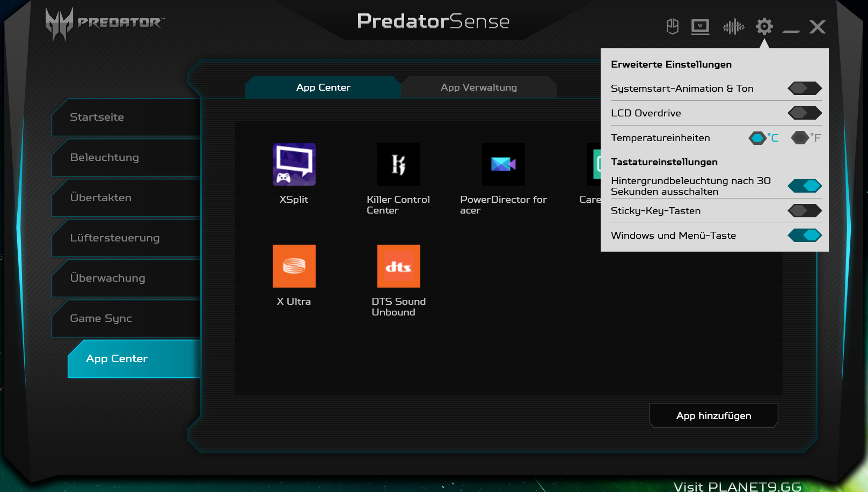Viewport: 868px width, 492px height.
Task: Close the PredatorSense window
Action: click(818, 27)
